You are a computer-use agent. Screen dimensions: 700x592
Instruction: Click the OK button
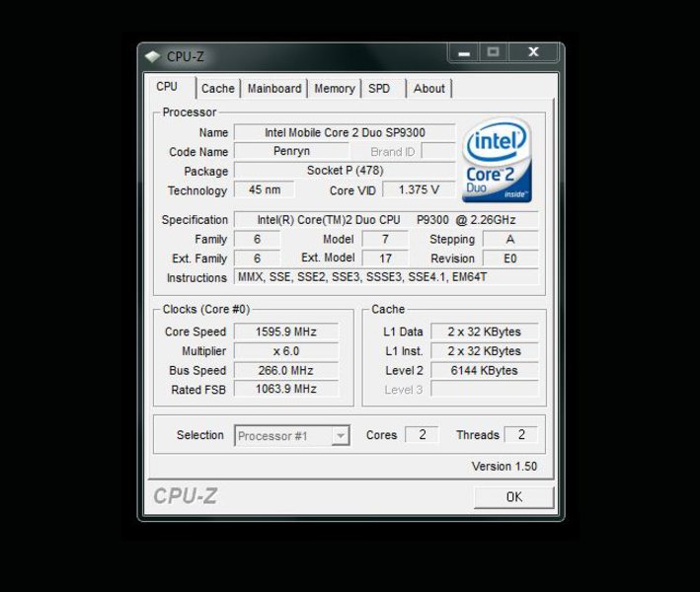click(x=513, y=496)
